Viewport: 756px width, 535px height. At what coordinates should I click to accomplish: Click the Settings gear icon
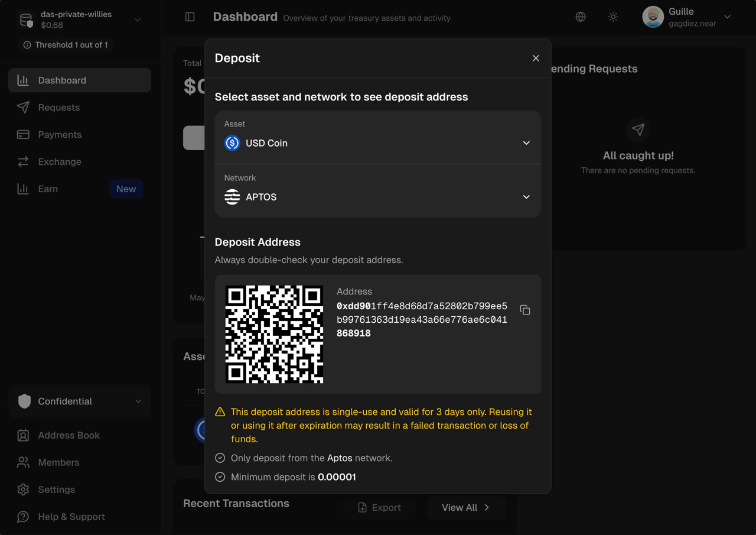click(x=23, y=490)
